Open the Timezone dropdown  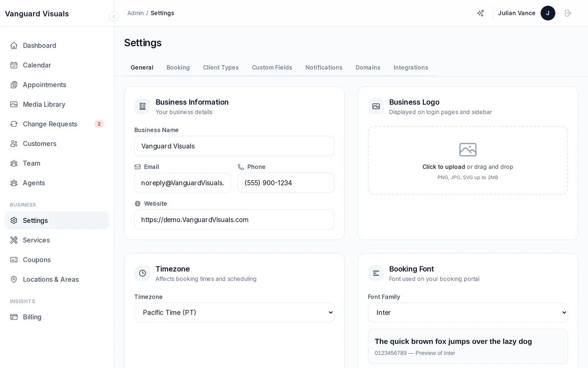click(x=234, y=312)
